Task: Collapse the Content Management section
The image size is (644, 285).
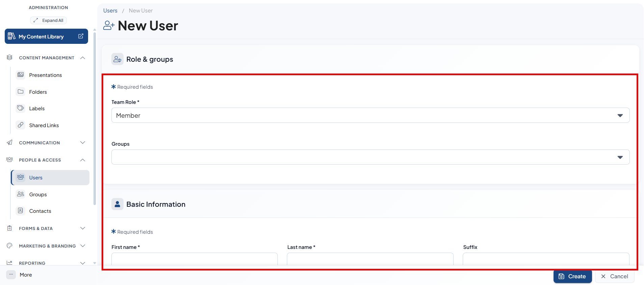Action: 83,58
